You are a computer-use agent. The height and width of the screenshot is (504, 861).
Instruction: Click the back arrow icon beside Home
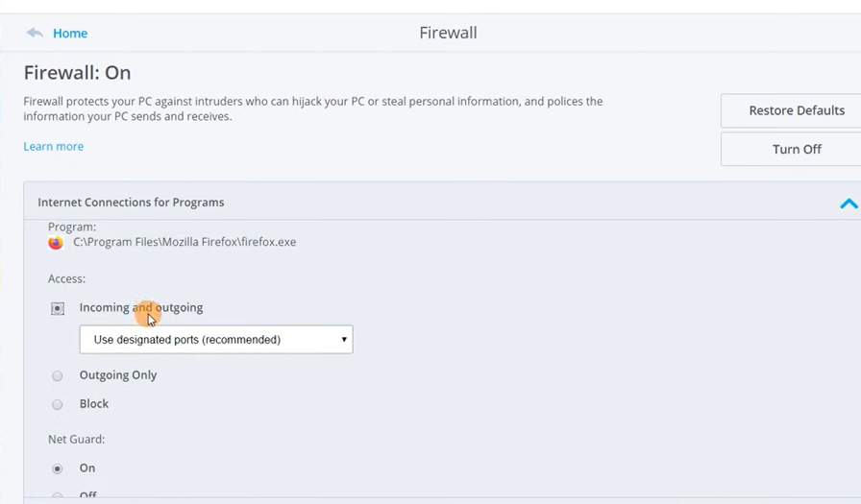click(34, 33)
